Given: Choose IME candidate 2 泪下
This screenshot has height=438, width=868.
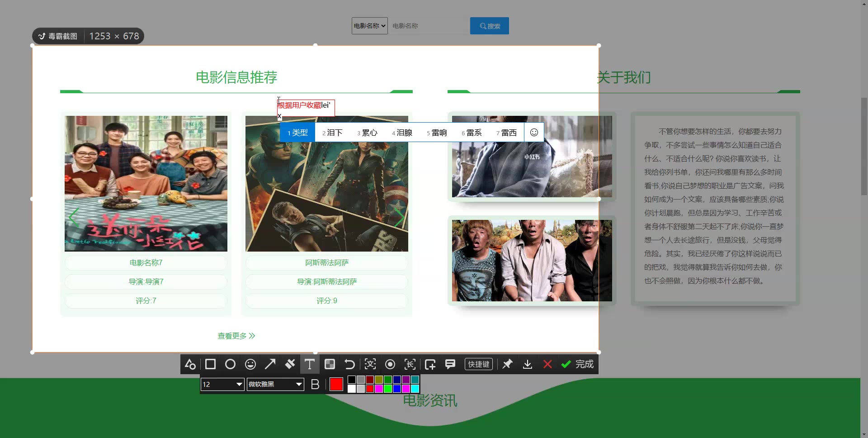Looking at the screenshot, I should [x=332, y=133].
